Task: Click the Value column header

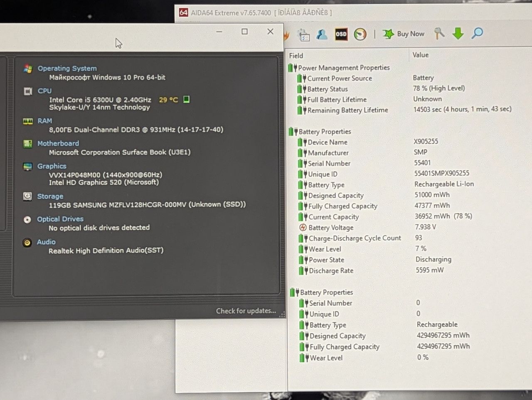Action: click(x=421, y=55)
